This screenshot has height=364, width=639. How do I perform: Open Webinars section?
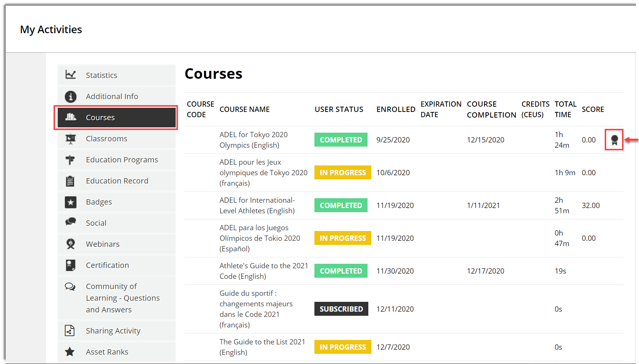coord(116,244)
